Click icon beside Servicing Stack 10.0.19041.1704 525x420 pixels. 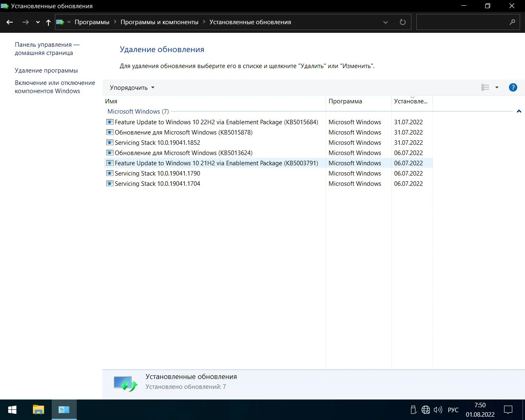(110, 183)
